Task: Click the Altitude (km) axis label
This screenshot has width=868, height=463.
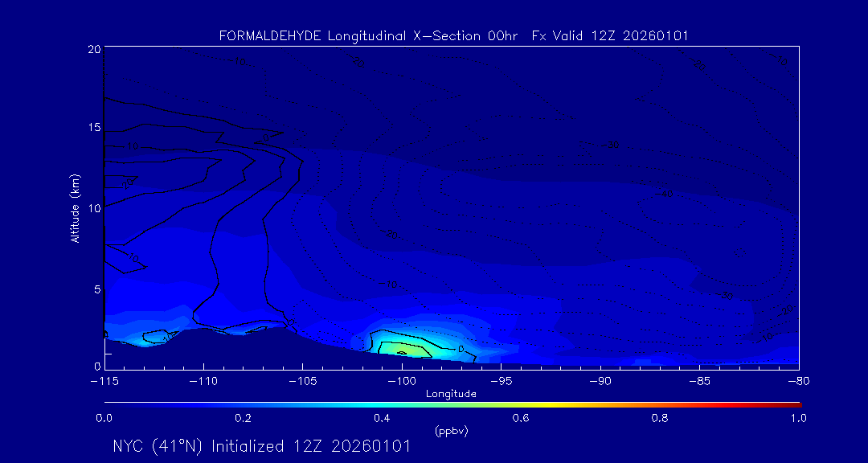Action: click(75, 208)
